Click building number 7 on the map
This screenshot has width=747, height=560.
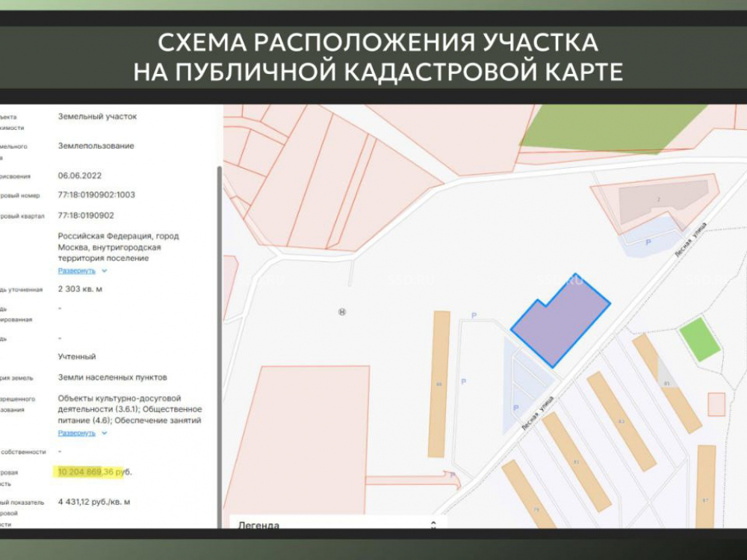658,200
